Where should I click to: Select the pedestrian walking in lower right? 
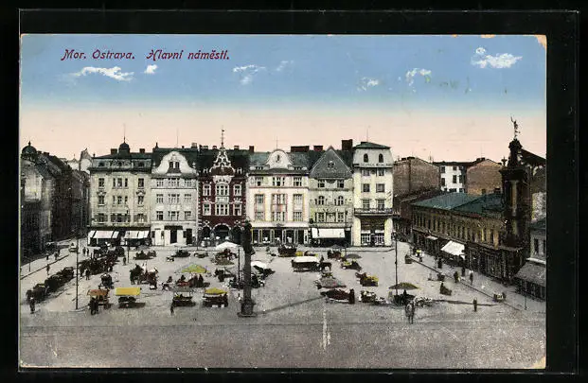pyautogui.click(x=409, y=312)
